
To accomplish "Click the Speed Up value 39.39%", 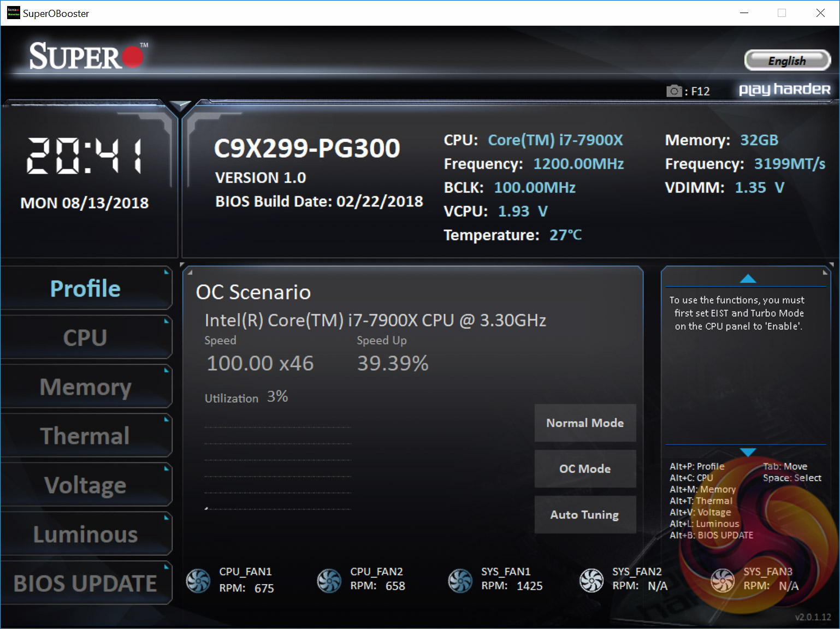I will (393, 363).
